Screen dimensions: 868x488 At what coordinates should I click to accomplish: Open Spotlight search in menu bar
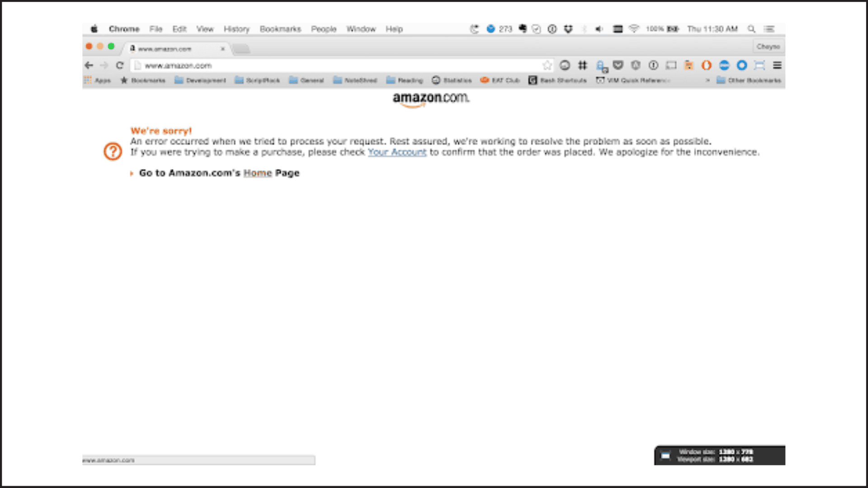[x=751, y=29]
